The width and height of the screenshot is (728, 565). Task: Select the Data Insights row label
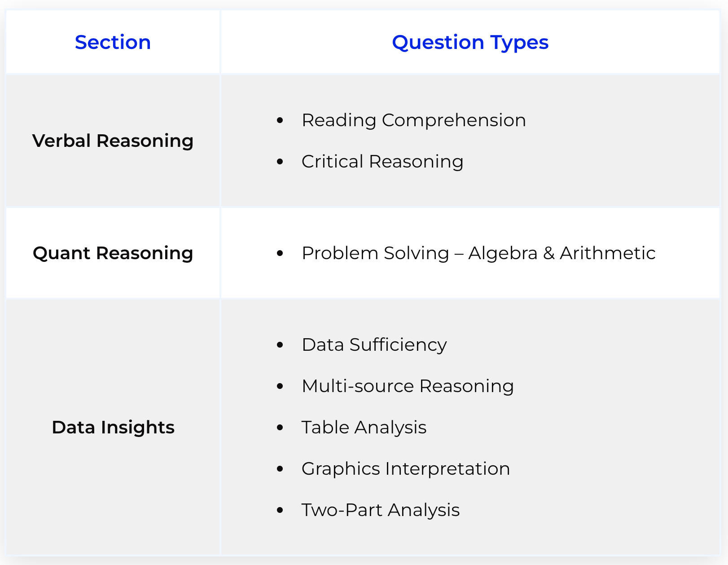[113, 427]
